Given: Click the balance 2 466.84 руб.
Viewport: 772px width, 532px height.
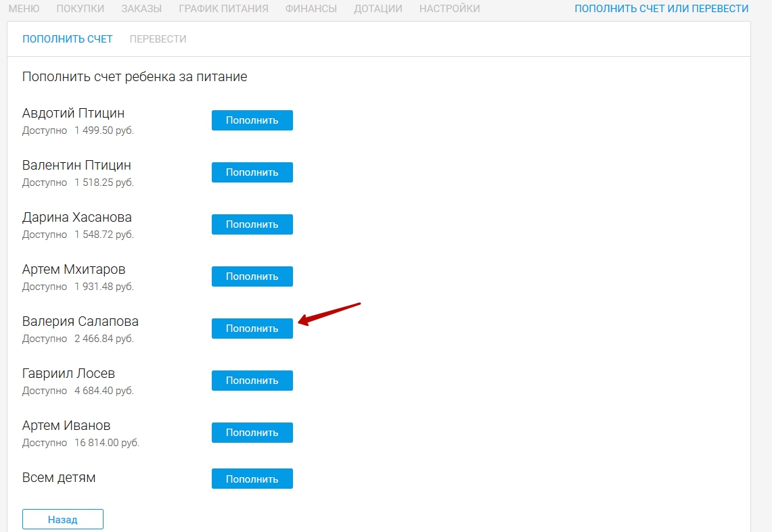Looking at the screenshot, I should (104, 339).
